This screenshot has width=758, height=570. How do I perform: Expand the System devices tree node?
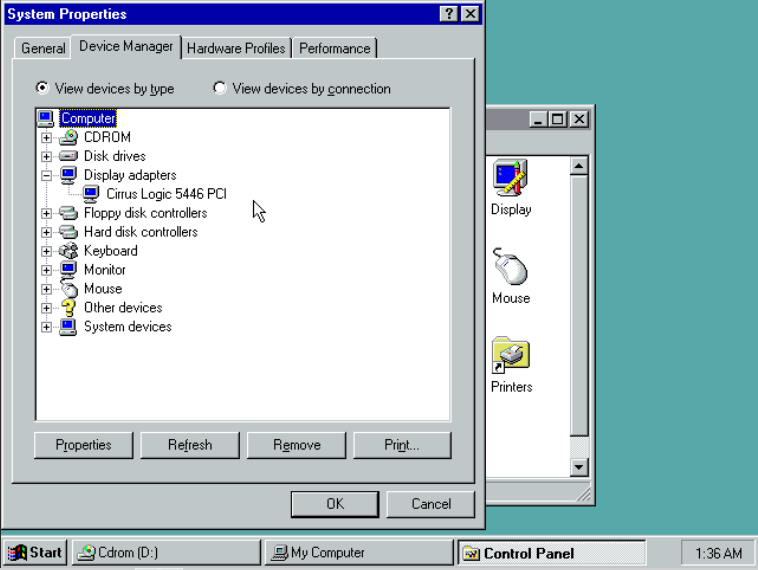(46, 327)
